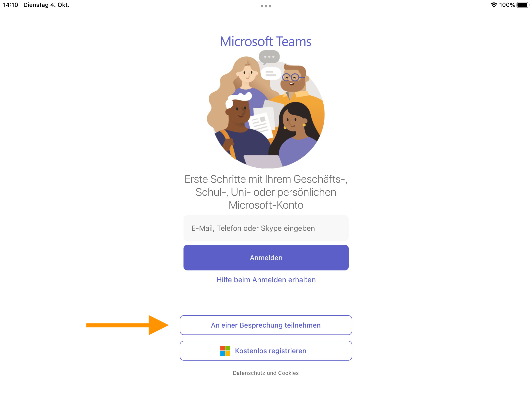Open the 'Datenschutz und Cookies' link

point(266,373)
